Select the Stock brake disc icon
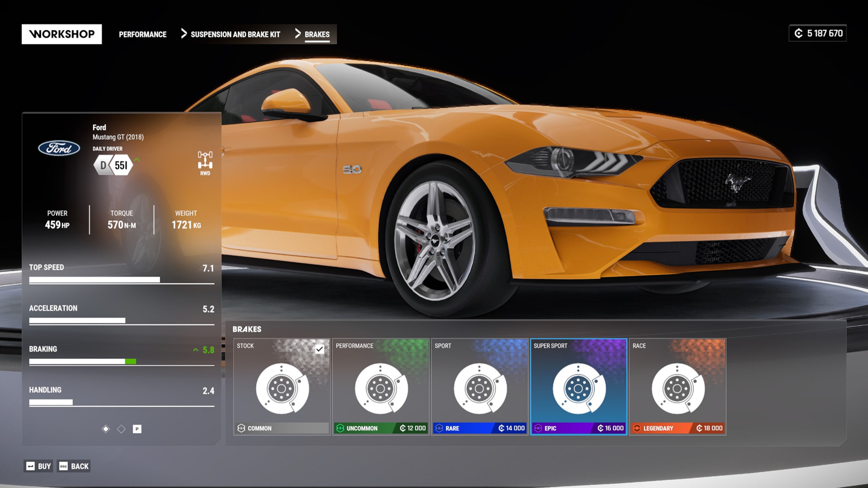 pyautogui.click(x=282, y=388)
